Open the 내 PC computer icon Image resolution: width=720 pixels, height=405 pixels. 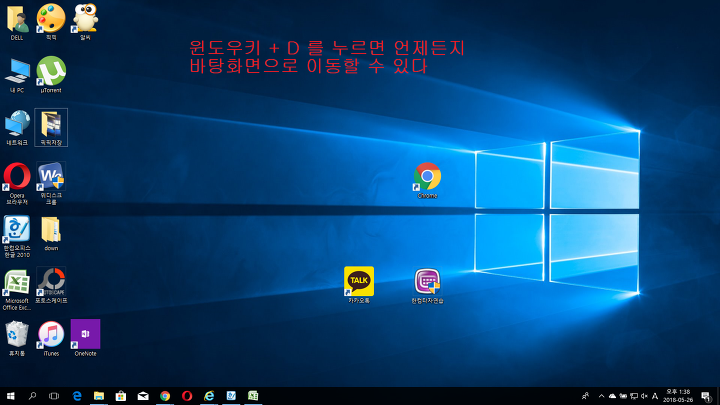tap(17, 75)
